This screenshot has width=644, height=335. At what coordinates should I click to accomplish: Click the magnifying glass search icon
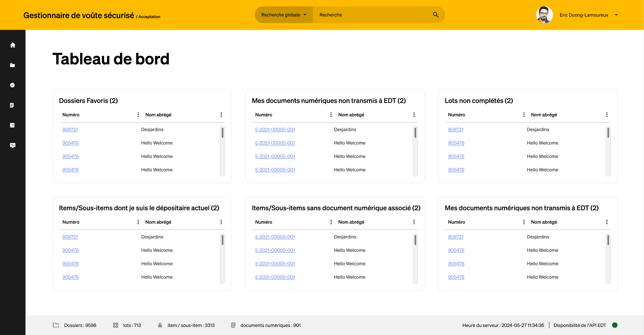[x=436, y=15]
